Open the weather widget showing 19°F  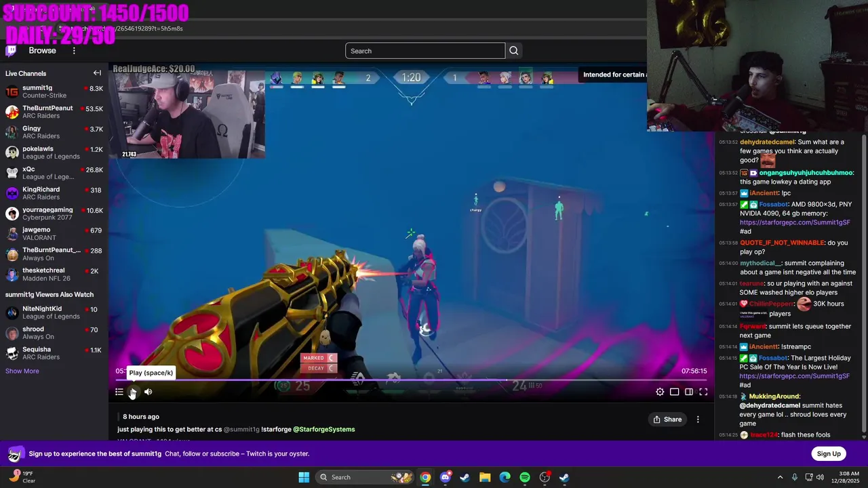(22, 477)
